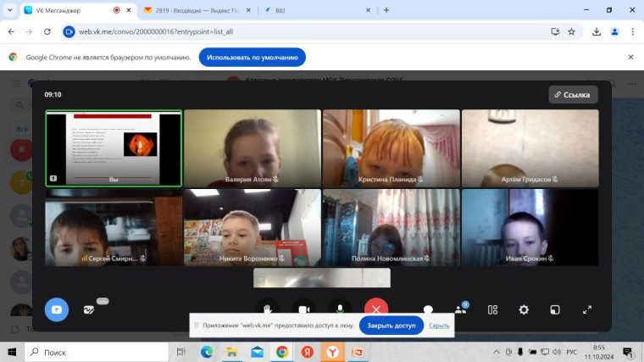This screenshot has height=362, width=644.
Task: Select Иван Срокин video tile
Action: coord(530,228)
